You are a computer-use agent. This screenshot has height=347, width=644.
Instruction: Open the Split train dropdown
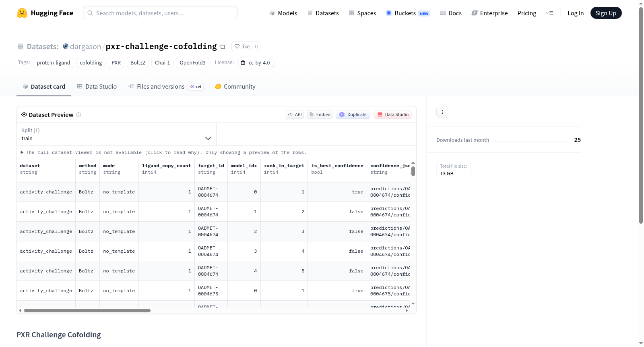[116, 134]
